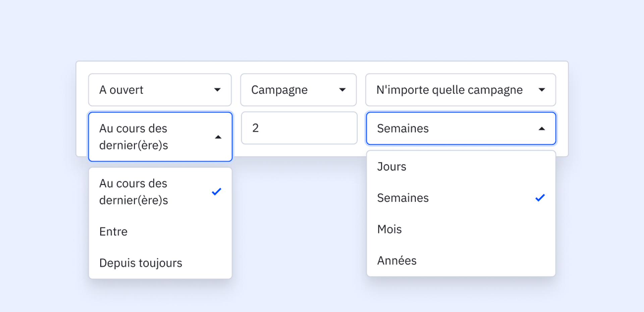This screenshot has width=644, height=312.
Task: Pick 'Années' as the time unit
Action: pyautogui.click(x=397, y=261)
